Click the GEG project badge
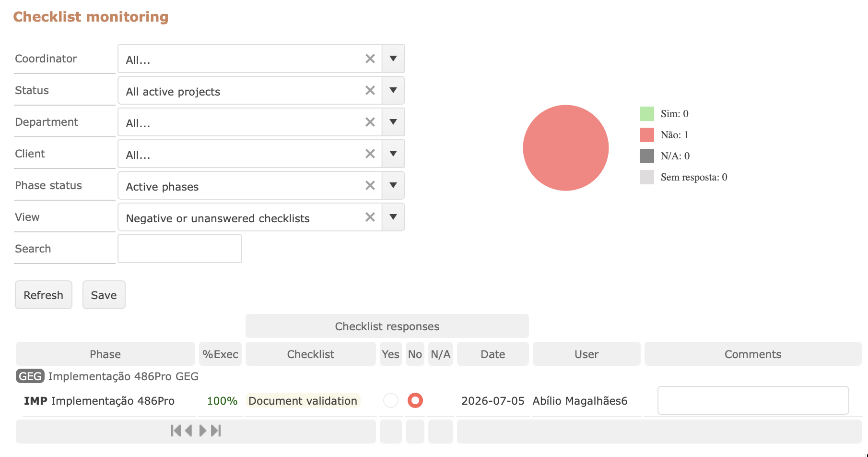This screenshot has height=457, width=868. 30,376
